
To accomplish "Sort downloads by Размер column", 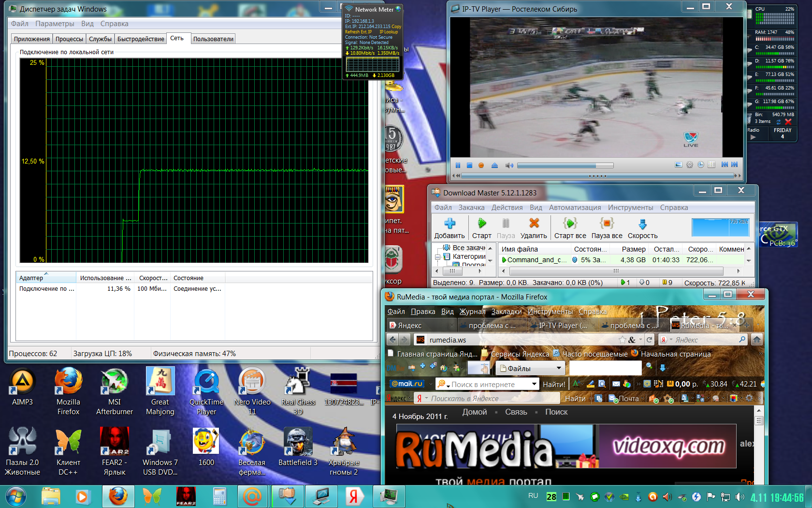I will pos(633,249).
